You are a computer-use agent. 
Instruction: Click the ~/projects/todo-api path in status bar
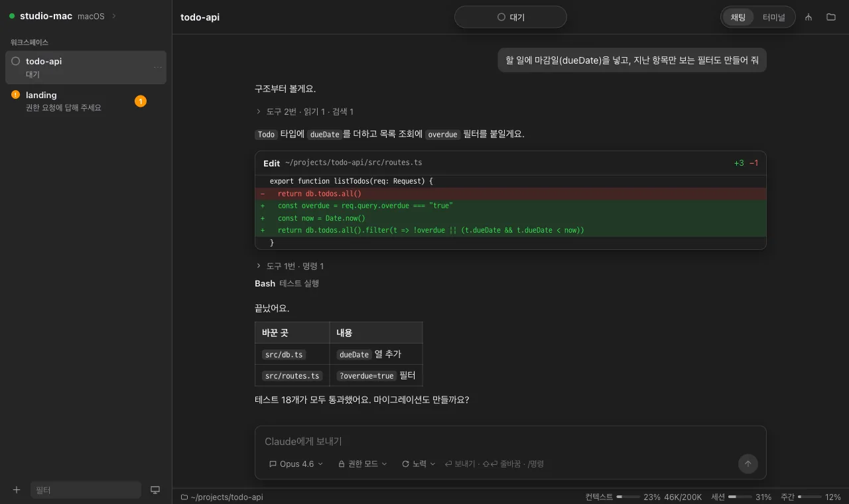coord(226,497)
